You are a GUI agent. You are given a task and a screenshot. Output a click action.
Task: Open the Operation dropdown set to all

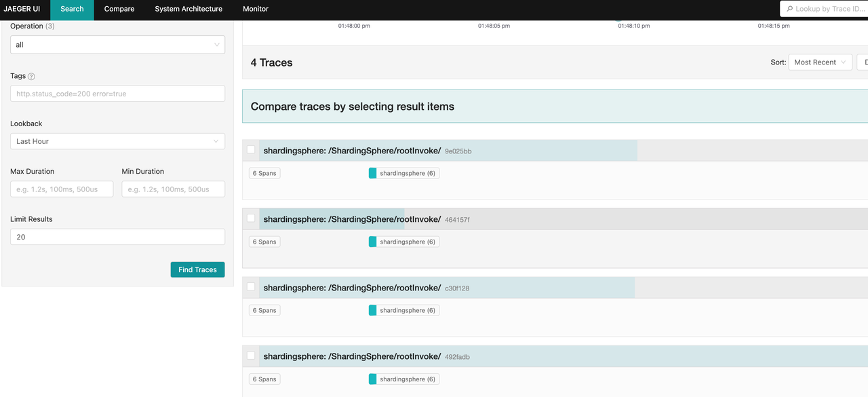click(x=117, y=45)
